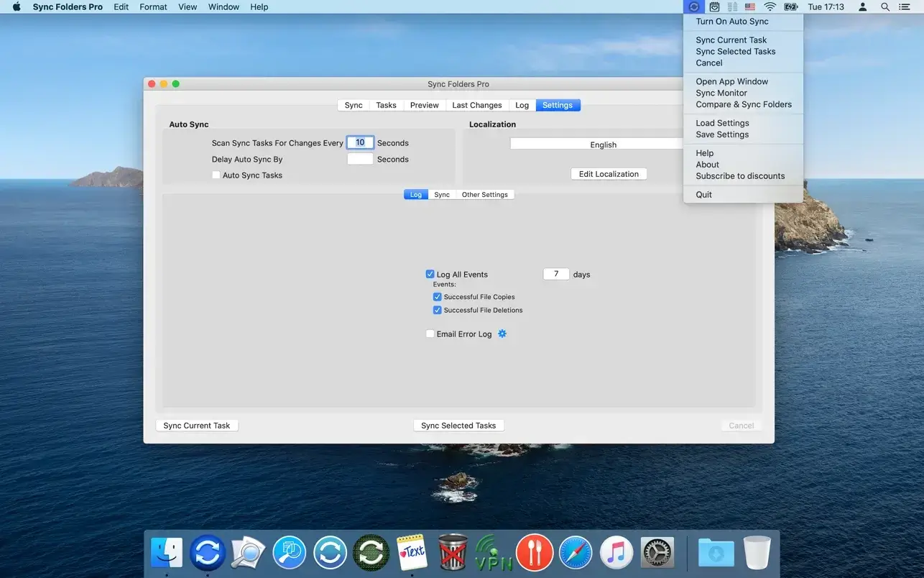Viewport: 924px width, 578px height.
Task: Click the Text notepad app in the Dock
Action: click(x=412, y=553)
